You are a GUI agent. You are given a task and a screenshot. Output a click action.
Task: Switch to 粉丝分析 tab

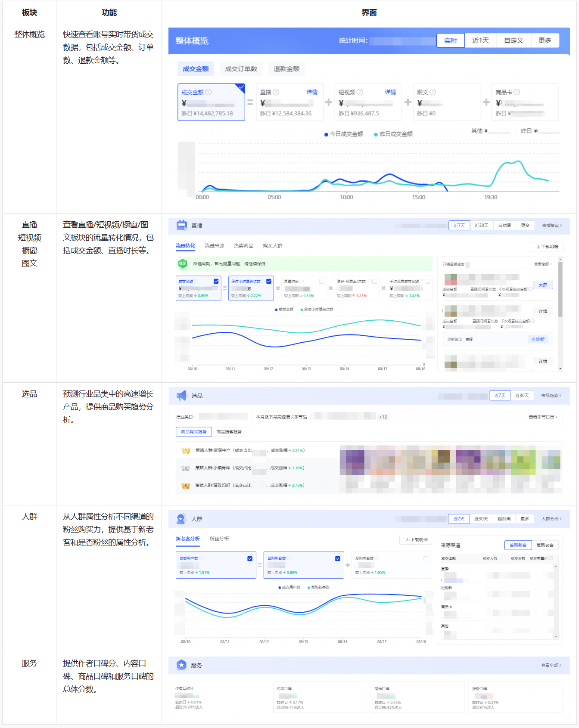click(219, 539)
